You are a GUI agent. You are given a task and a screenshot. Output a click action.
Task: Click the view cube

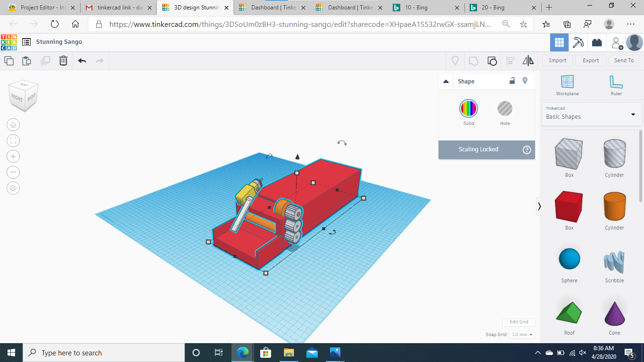click(23, 96)
